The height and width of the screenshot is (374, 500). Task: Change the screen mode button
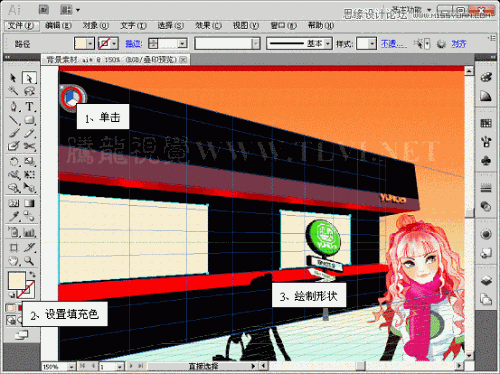(21, 335)
